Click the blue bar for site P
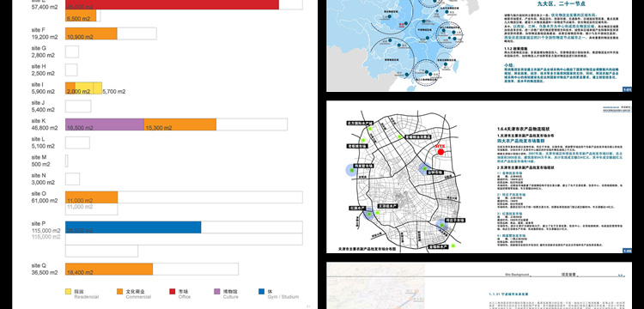Image resolution: width=644 pixels, height=309 pixels. 133,227
